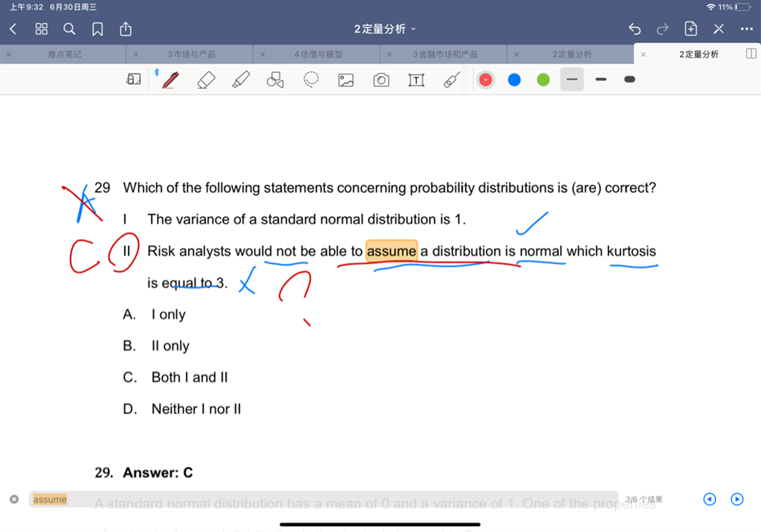The image size is (761, 532).
Task: Redo the undone action
Action: [662, 29]
